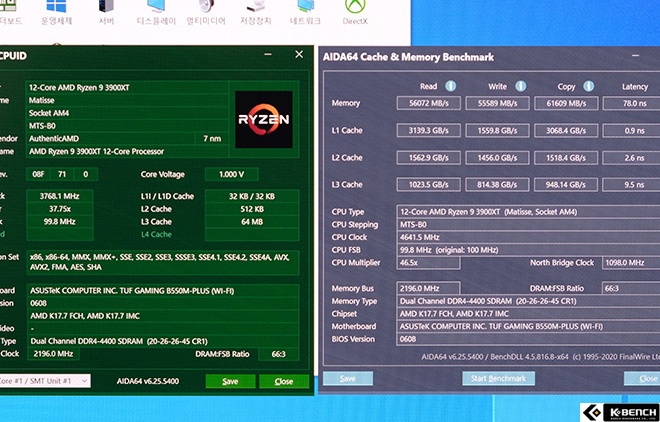The image size is (660, 422).
Task: Click L3 Cache Write value 814.38 GB/s
Action: [x=497, y=184]
